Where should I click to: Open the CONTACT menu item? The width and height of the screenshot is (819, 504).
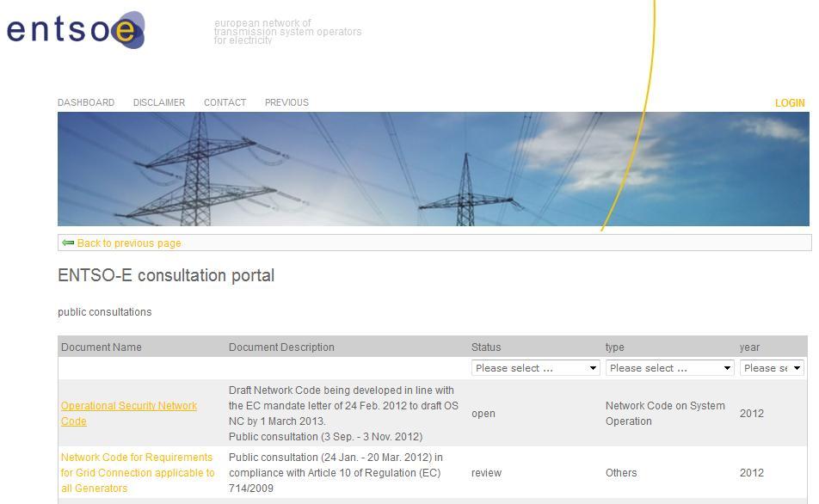coord(225,102)
